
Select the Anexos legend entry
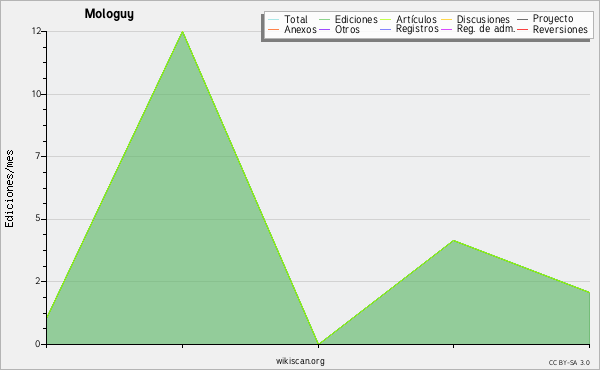pyautogui.click(x=300, y=29)
